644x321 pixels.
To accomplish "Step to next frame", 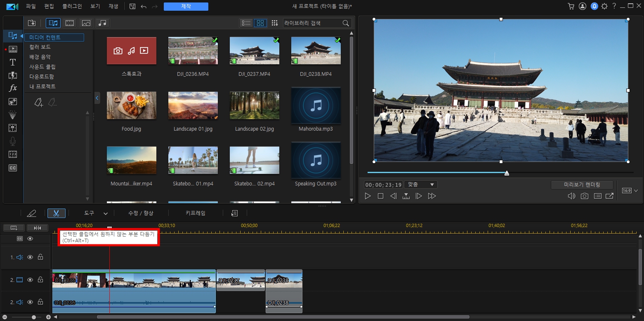I will (419, 196).
